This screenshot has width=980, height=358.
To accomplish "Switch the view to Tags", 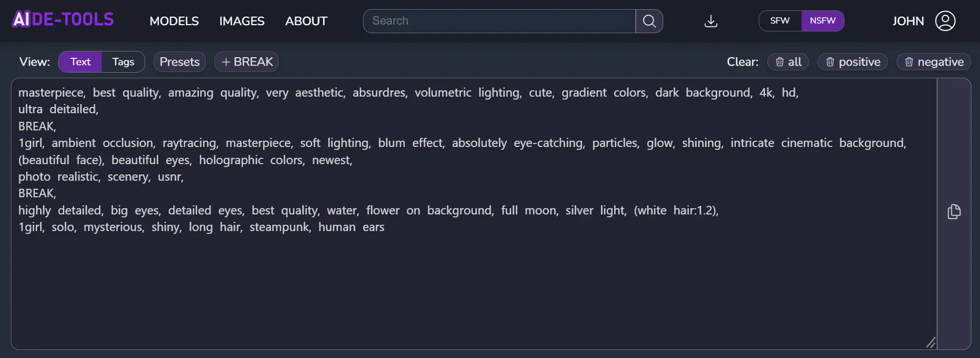I will click(122, 62).
